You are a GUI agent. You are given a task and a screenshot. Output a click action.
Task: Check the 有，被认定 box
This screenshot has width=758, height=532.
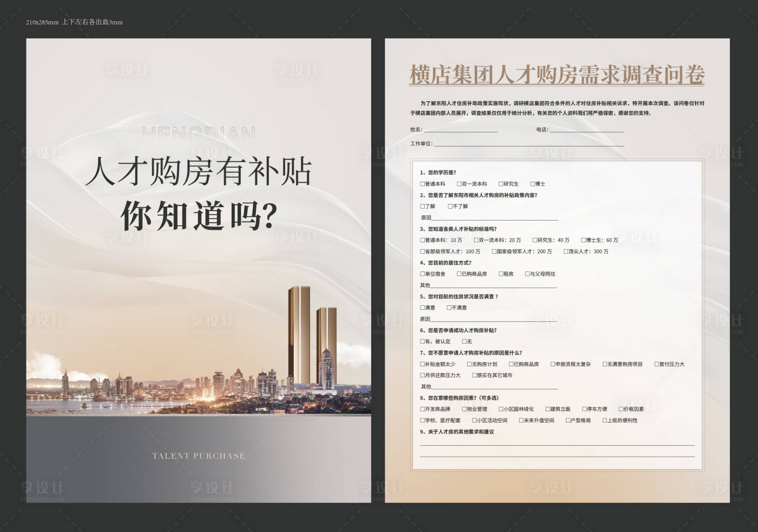point(423,342)
